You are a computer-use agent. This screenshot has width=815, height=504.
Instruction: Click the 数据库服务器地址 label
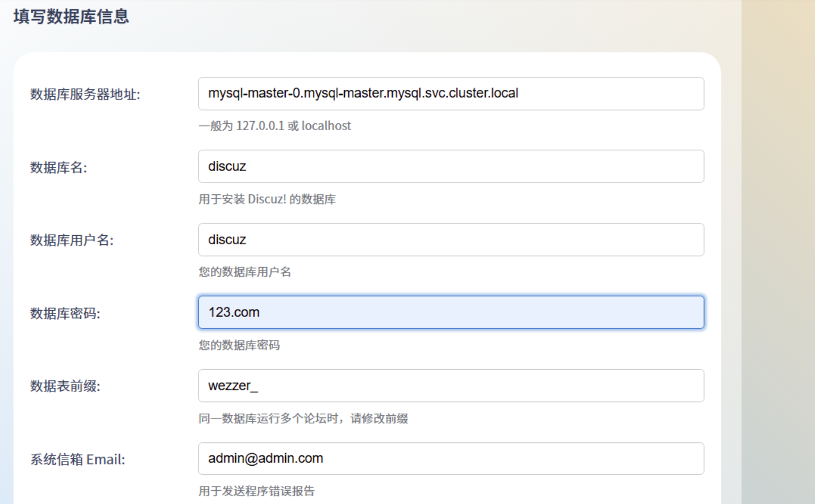coord(85,95)
